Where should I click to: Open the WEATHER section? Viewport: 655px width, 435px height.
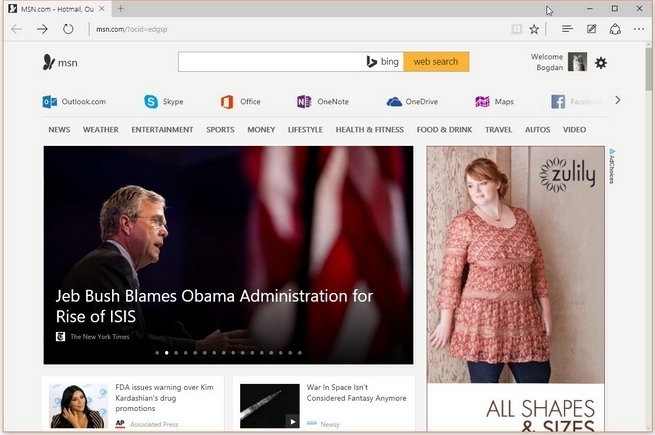pyautogui.click(x=101, y=130)
